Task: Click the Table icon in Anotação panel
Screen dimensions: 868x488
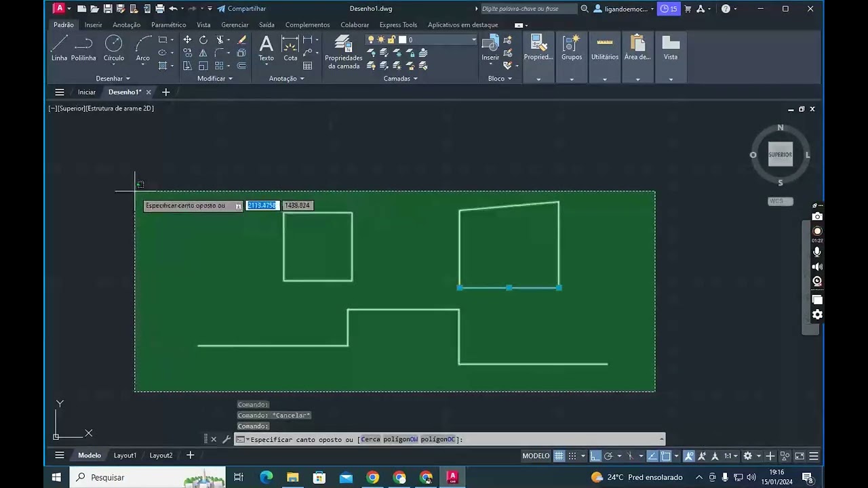Action: click(x=308, y=66)
